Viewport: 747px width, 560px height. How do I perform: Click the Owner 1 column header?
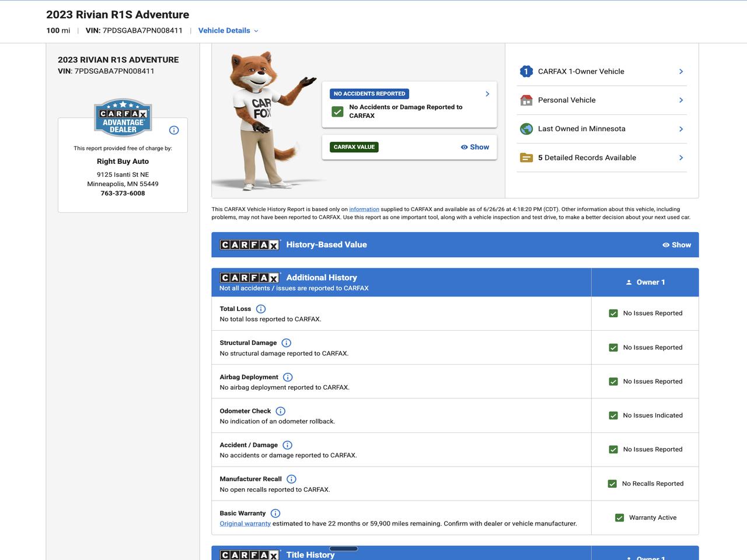coord(645,282)
